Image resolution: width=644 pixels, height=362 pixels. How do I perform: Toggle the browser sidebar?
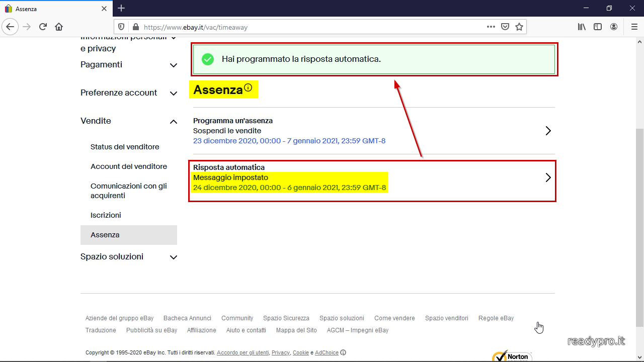pyautogui.click(x=598, y=27)
